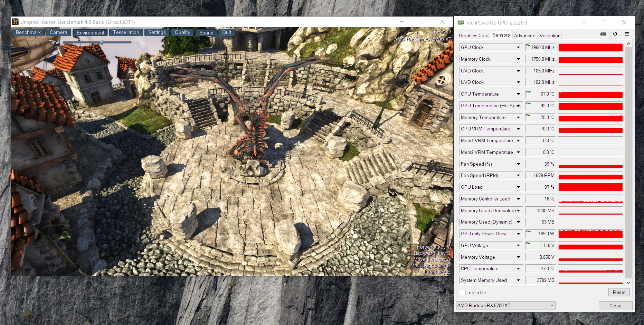Viewport: 644px width, 325px height.
Task: Expand the Mem1 VRM Temperature dropdown
Action: tap(518, 141)
